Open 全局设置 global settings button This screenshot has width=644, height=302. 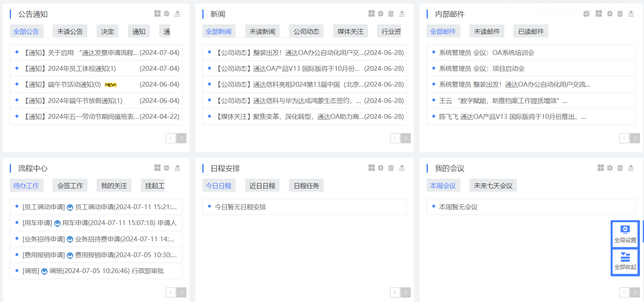pyautogui.click(x=625, y=234)
